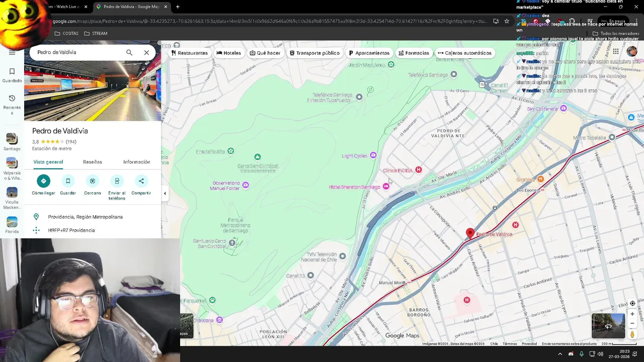Filter map by Cajeros automáticos
The width and height of the screenshot is (644, 362).
pyautogui.click(x=465, y=53)
